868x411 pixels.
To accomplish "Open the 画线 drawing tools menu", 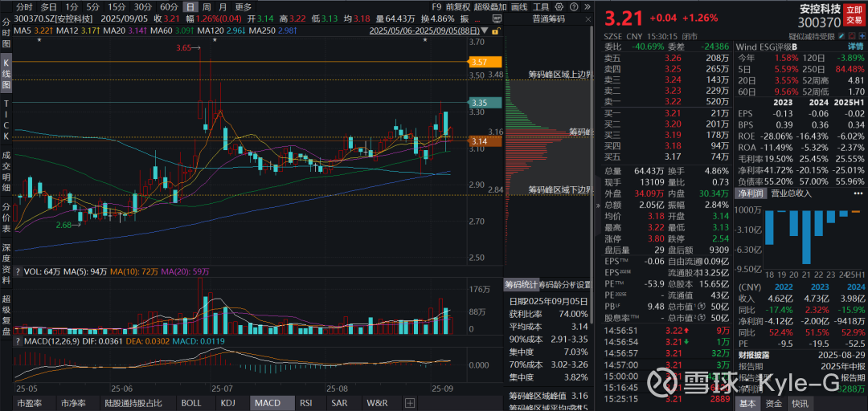I will tap(519, 7).
